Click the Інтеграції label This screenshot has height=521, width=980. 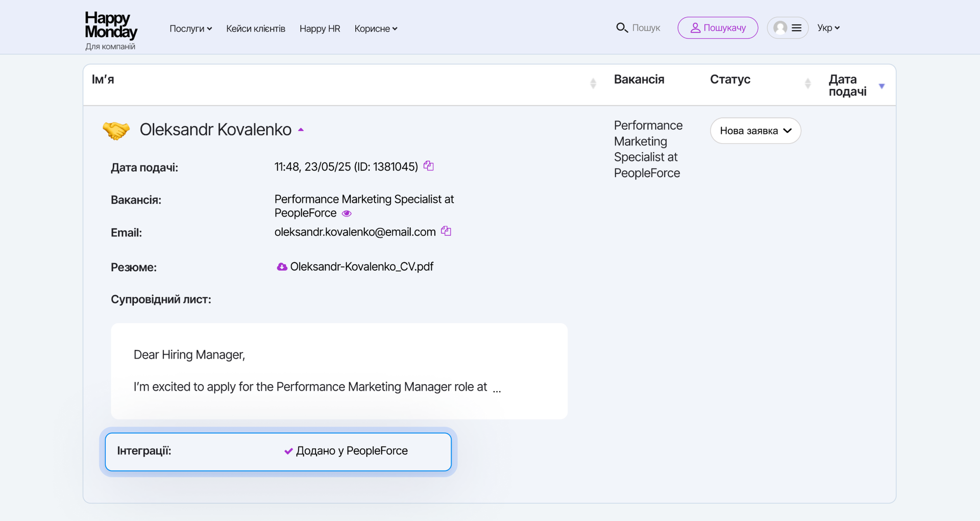[x=144, y=451]
